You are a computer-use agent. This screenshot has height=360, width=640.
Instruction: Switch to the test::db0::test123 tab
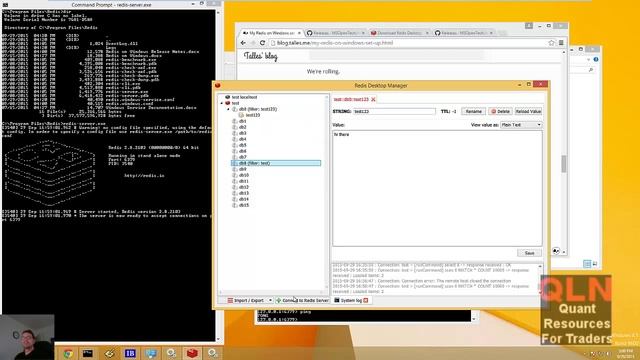tap(351, 99)
